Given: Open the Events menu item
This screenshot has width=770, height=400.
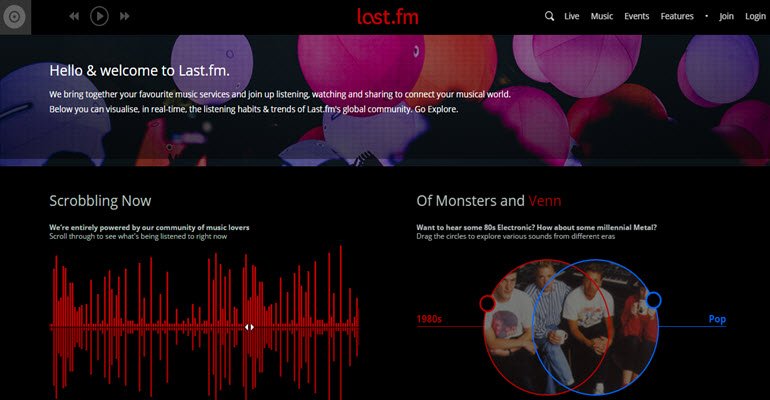Looking at the screenshot, I should coord(636,16).
